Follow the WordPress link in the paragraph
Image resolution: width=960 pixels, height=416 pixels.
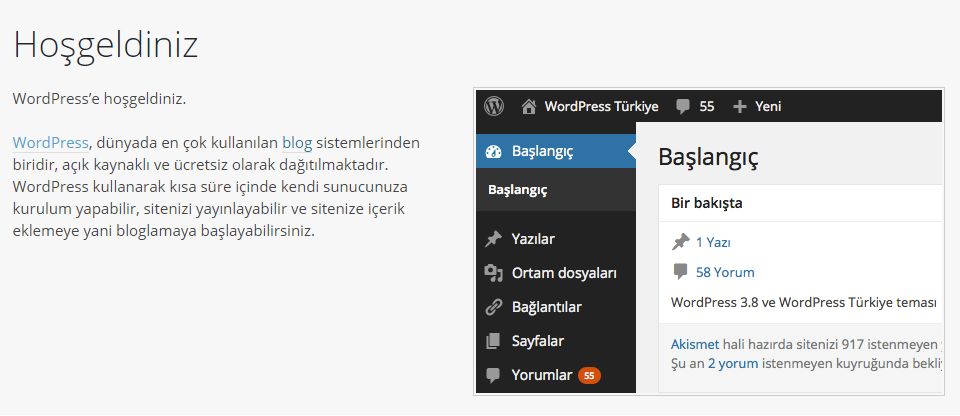click(x=50, y=143)
